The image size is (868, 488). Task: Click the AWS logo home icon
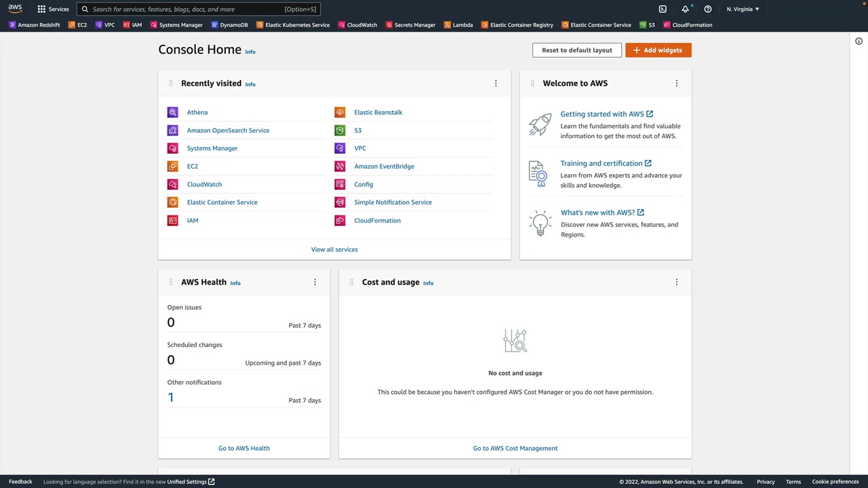pos(15,9)
